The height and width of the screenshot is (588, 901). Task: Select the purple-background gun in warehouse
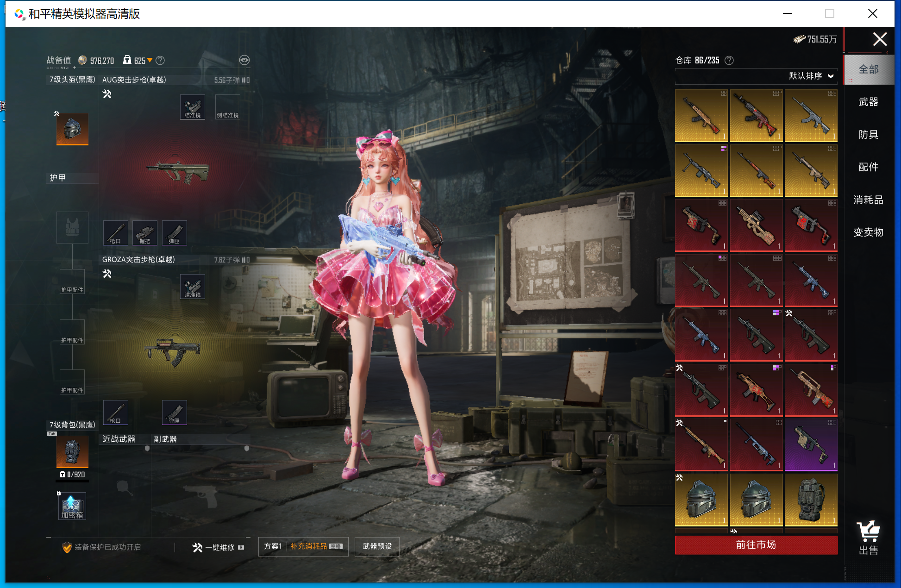811,445
